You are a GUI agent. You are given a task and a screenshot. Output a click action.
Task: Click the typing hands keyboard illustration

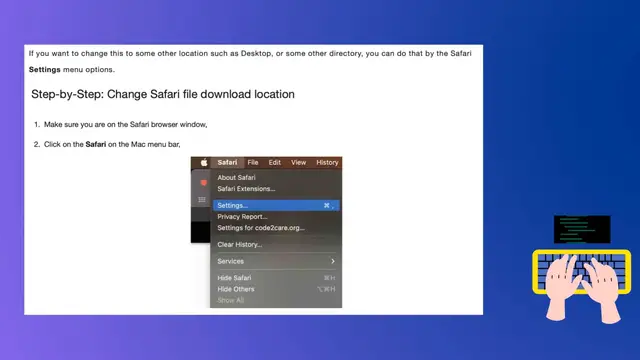(582, 286)
